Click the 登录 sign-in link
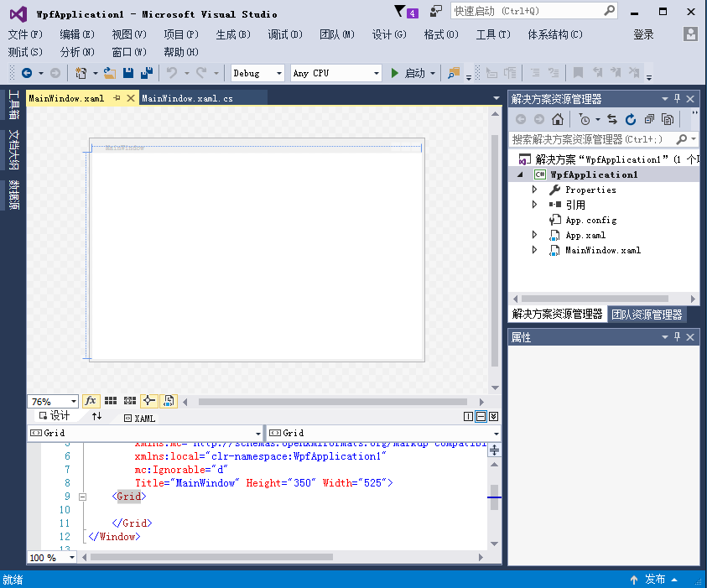This screenshot has width=707, height=588. point(643,34)
